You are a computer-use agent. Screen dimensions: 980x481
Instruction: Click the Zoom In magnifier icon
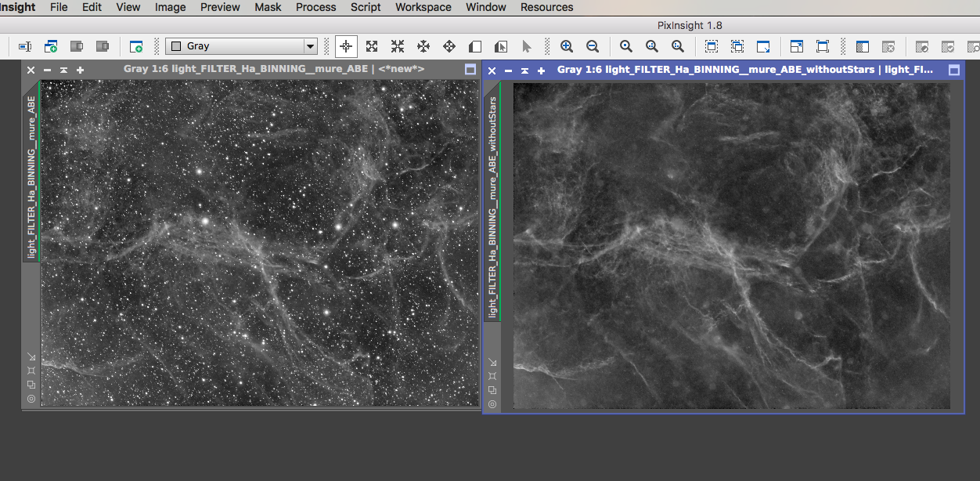click(567, 46)
